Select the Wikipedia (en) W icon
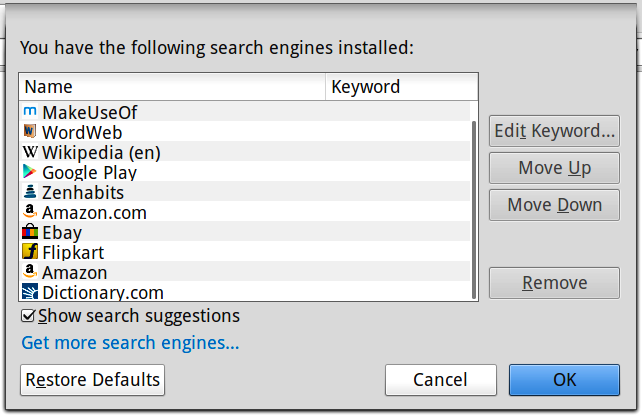The height and width of the screenshot is (416, 642). pos(30,152)
